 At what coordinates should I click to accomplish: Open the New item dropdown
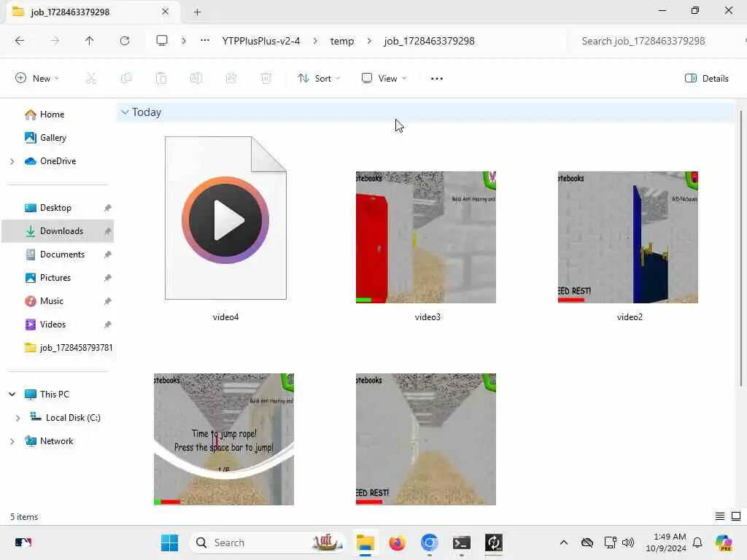(37, 79)
